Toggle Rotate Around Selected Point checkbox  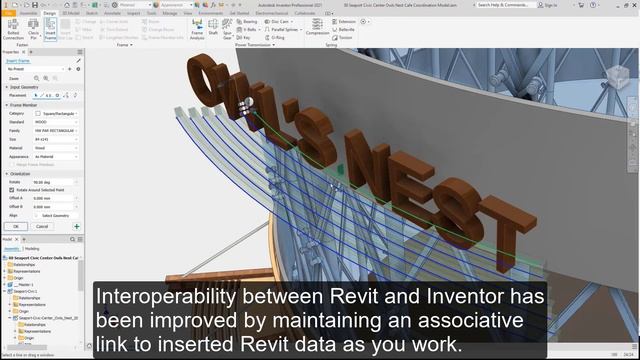click(x=11, y=190)
